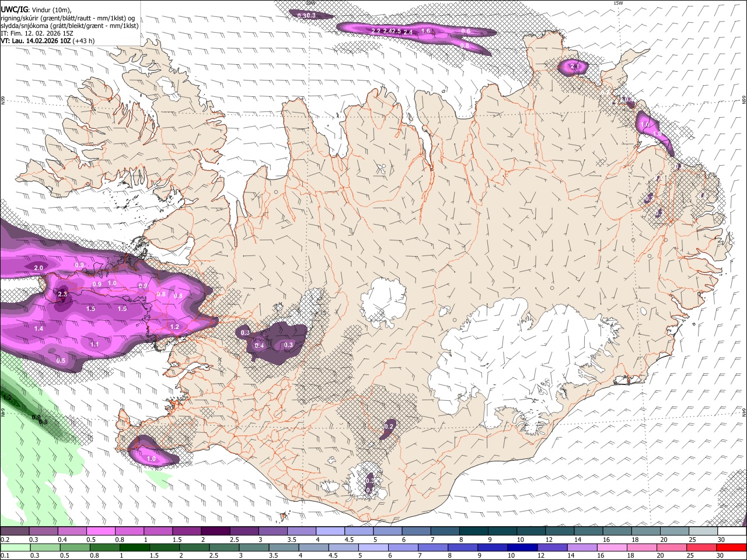Click the white Hofsjökull glacier in central Iceland

(383, 302)
